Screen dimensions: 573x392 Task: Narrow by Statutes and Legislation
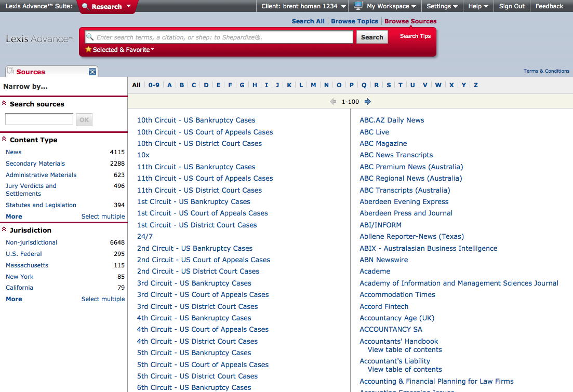point(41,205)
